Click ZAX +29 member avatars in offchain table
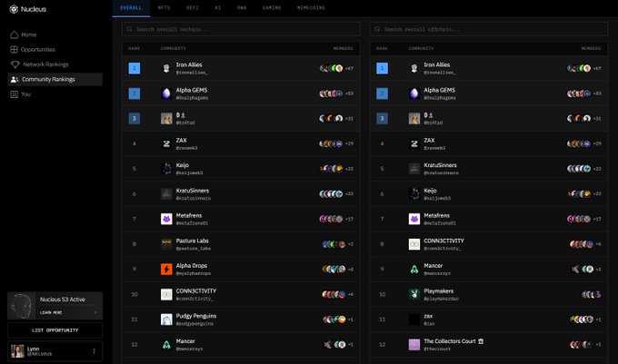The width and height of the screenshot is (618, 364). 579,143
